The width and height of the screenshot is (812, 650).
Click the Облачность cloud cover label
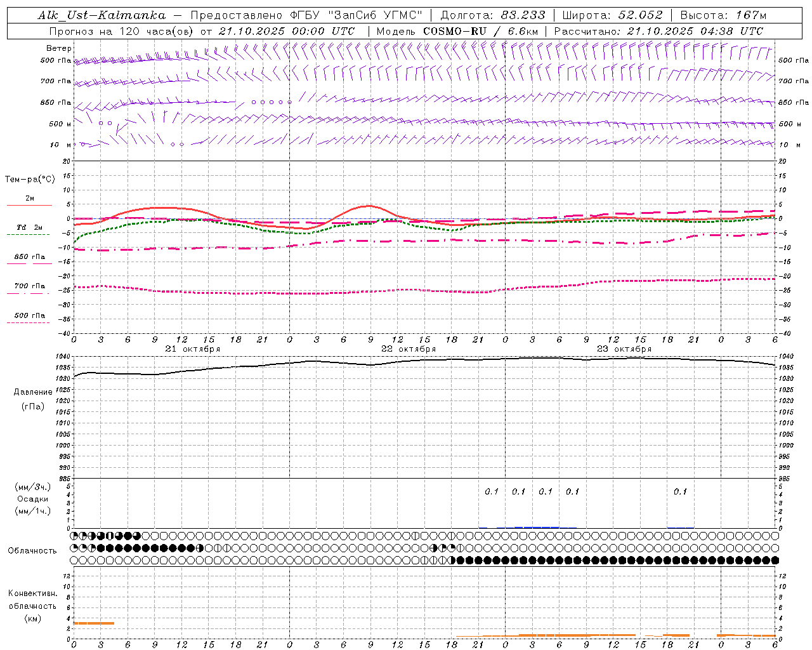(32, 551)
